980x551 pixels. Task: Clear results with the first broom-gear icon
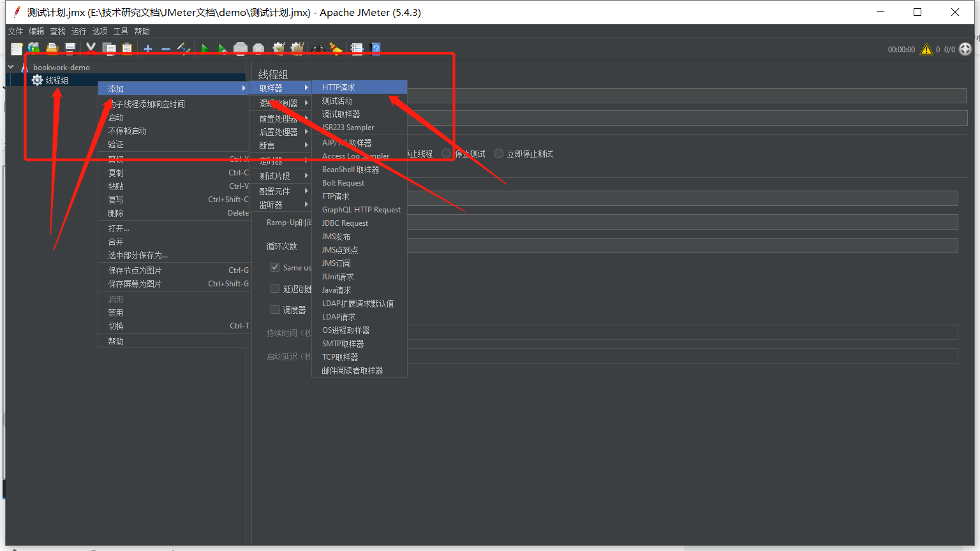[x=279, y=49]
